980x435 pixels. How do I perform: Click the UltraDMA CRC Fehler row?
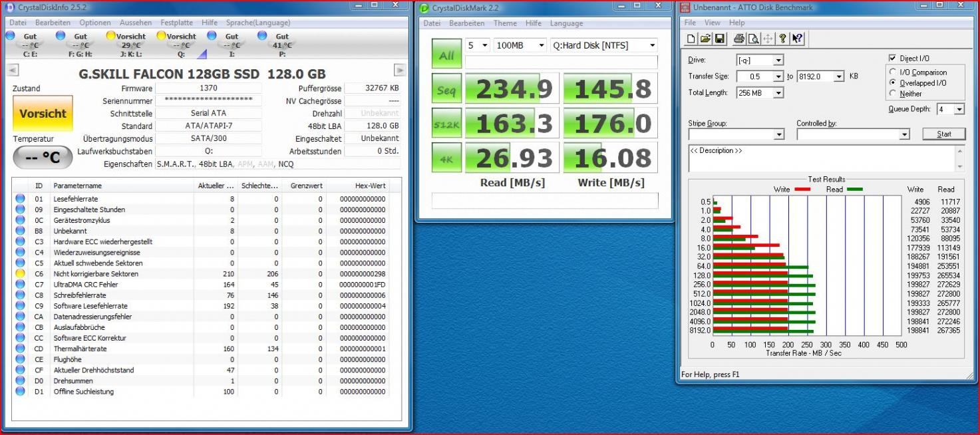(x=201, y=285)
